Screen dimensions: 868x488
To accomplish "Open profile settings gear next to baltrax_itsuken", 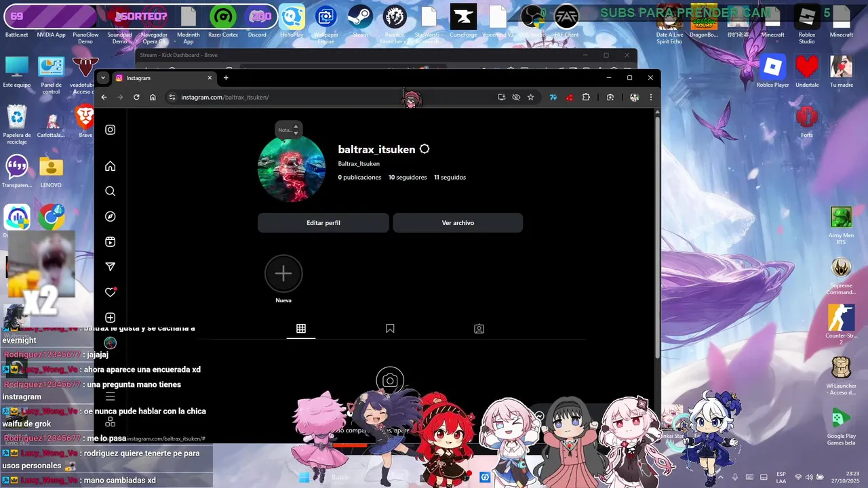I will coord(425,149).
